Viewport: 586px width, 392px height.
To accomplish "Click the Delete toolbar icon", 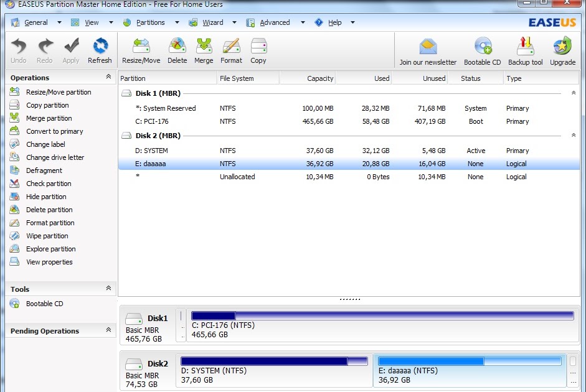I will (177, 51).
